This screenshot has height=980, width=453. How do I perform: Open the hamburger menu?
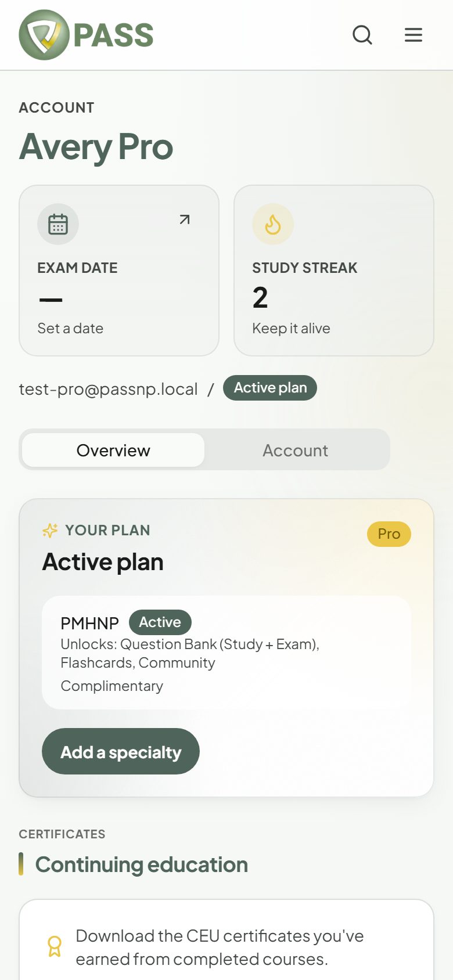pos(414,35)
